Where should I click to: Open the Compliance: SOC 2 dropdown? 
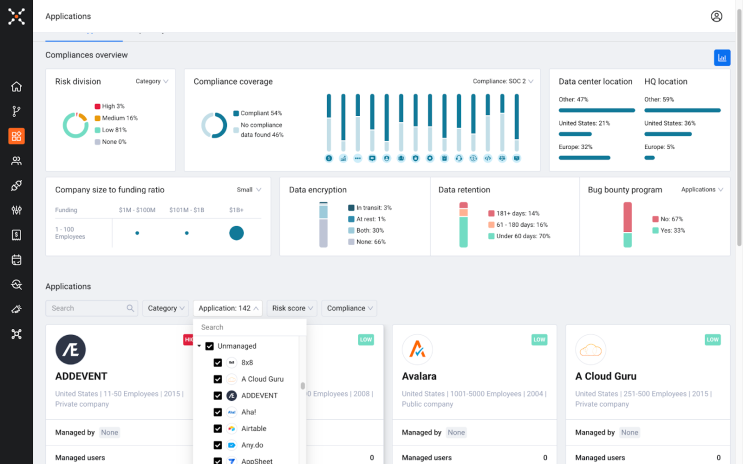503,81
